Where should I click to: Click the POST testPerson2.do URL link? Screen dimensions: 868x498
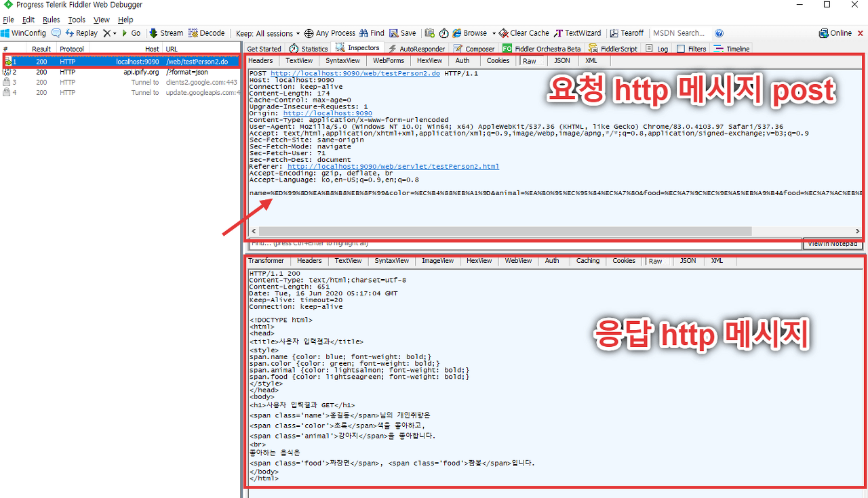(x=355, y=73)
